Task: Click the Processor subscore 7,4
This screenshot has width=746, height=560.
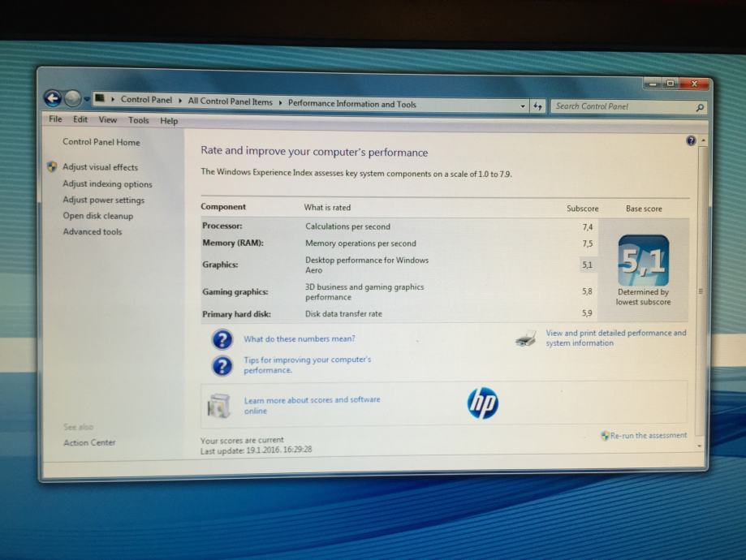Action: pos(588,227)
